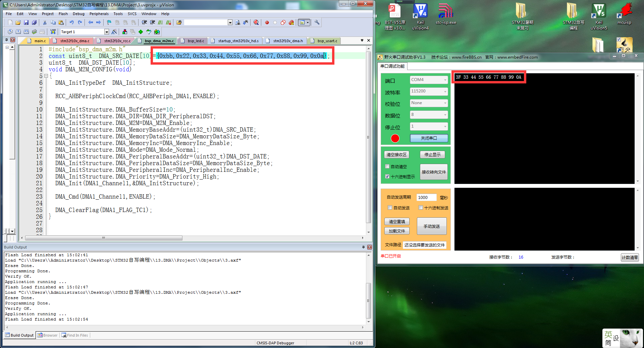Open the mcuisp desktop shortcut
The width and height of the screenshot is (644, 348).
[x=624, y=14]
